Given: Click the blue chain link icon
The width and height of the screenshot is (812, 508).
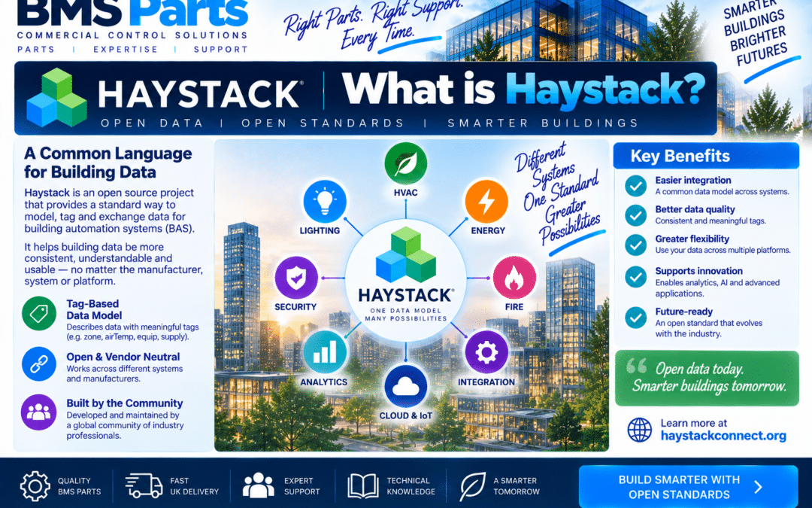Looking at the screenshot, I should coord(39,364).
